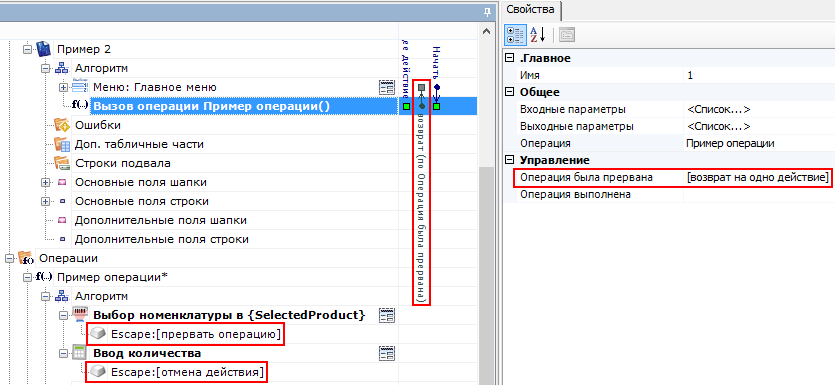Select the Ошибки folder icon

tap(62, 126)
